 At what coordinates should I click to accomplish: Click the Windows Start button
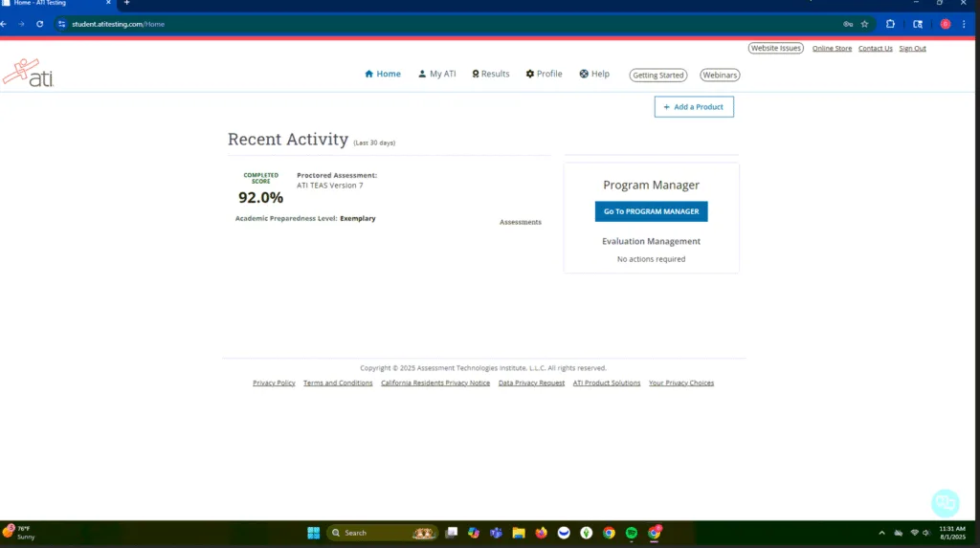click(313, 533)
